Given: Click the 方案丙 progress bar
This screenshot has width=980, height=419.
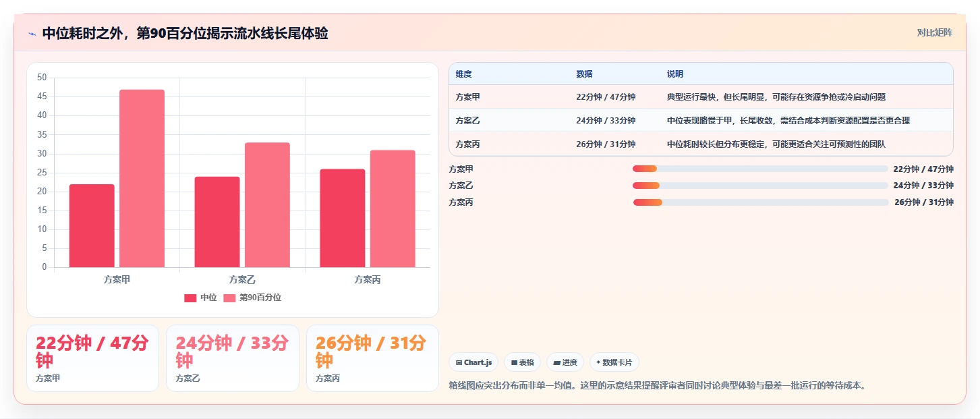Looking at the screenshot, I should (x=761, y=202).
